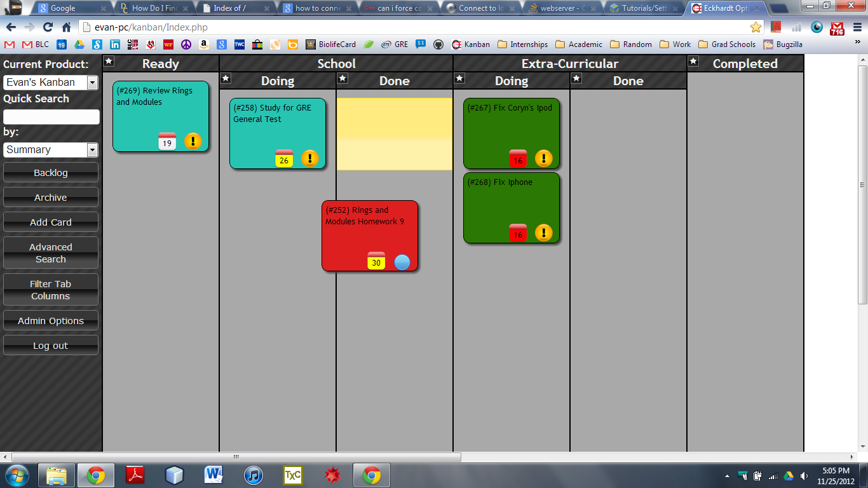Click the red calendar icon on Fix Iphone card

point(518,233)
